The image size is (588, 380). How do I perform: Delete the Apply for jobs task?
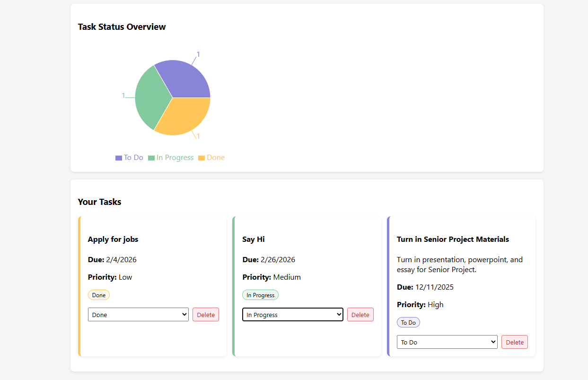click(x=206, y=315)
